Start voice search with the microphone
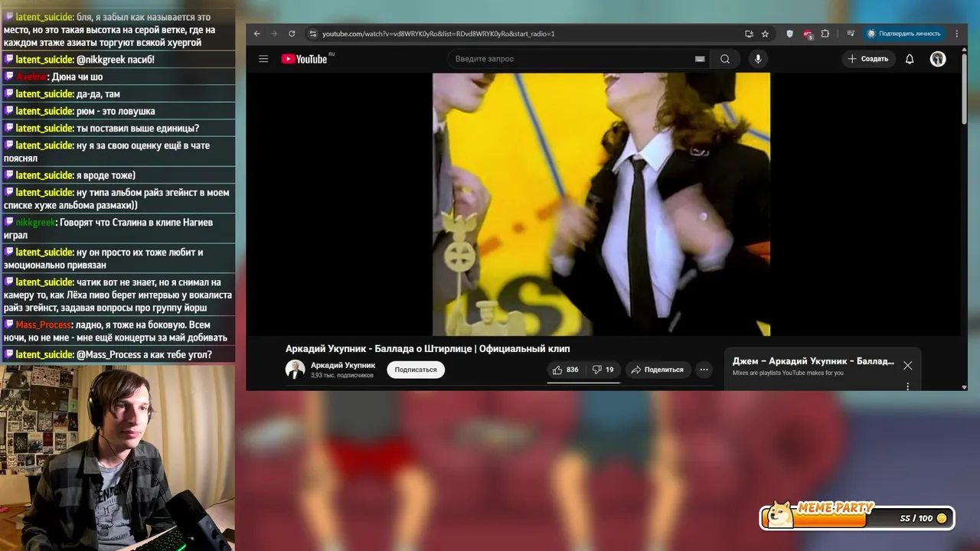 tap(758, 59)
